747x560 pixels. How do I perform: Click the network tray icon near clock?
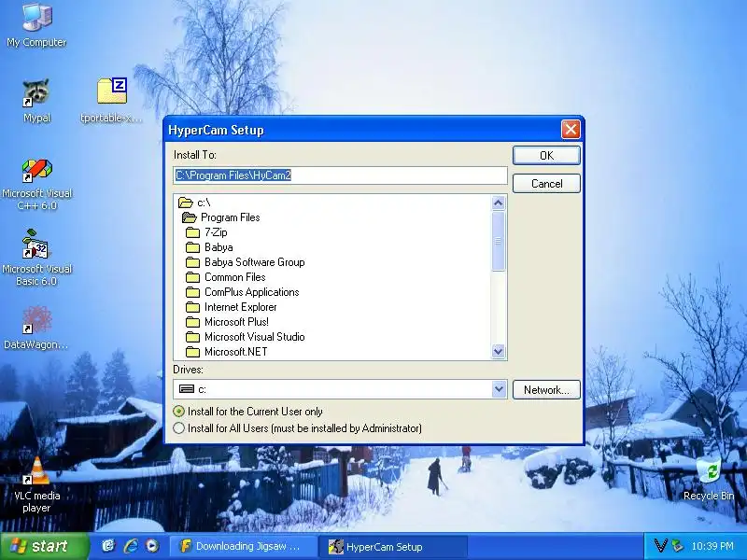pyautogui.click(x=677, y=546)
